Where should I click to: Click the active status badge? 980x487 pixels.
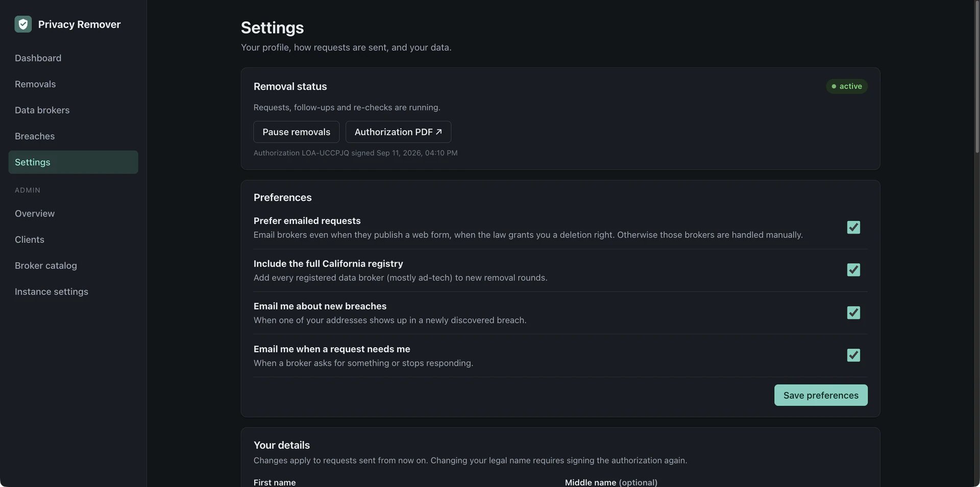pyautogui.click(x=847, y=86)
